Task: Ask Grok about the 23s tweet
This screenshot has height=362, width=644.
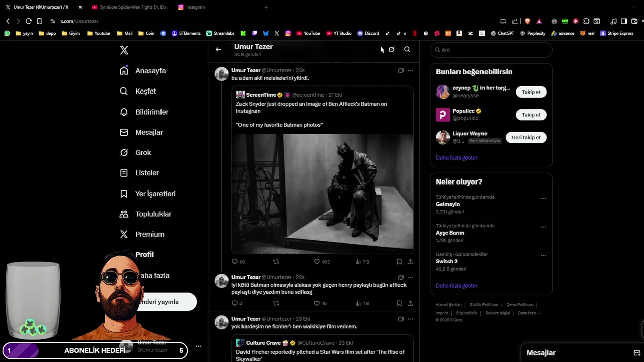Action: point(401,71)
